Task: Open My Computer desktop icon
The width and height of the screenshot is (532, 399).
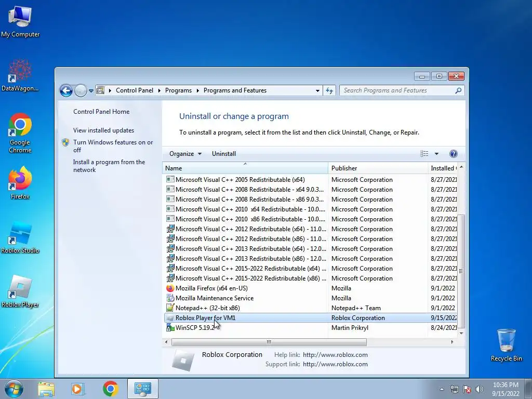Action: click(20, 22)
